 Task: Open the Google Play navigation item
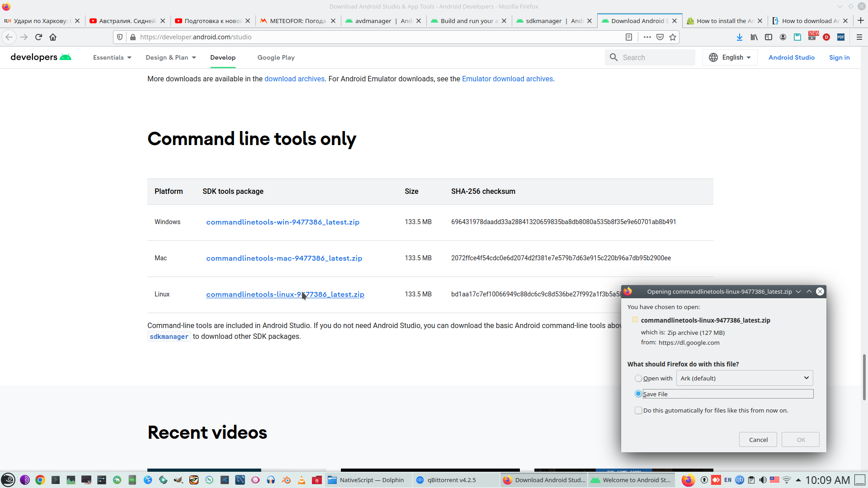click(x=276, y=57)
